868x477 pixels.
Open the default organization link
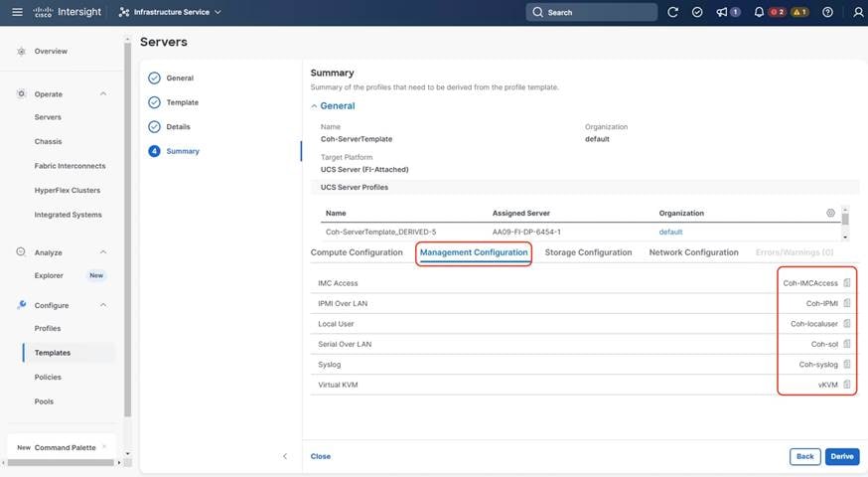670,233
